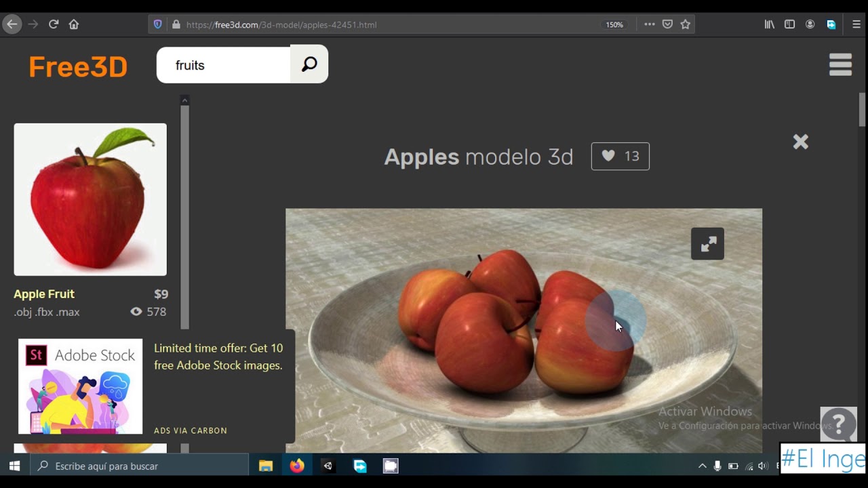Viewport: 868px width, 488px height.
Task: Click the fruits search field
Action: pyautogui.click(x=223, y=65)
